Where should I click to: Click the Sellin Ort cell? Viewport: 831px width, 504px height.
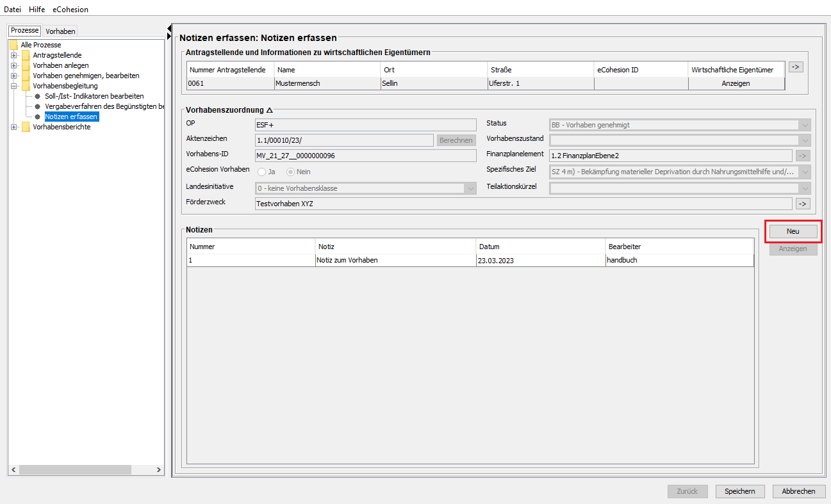pyautogui.click(x=434, y=83)
